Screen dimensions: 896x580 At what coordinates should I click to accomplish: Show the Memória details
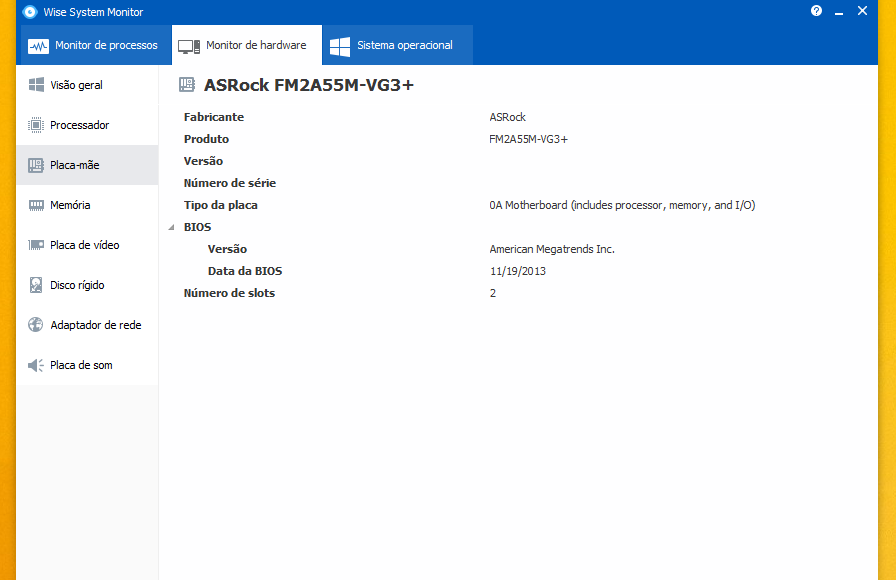click(87, 205)
